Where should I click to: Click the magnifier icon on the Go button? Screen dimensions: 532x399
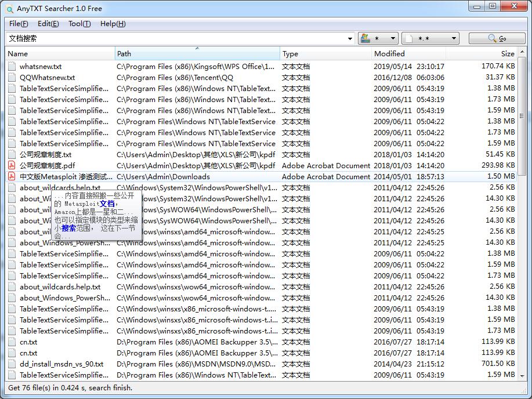tap(492, 38)
